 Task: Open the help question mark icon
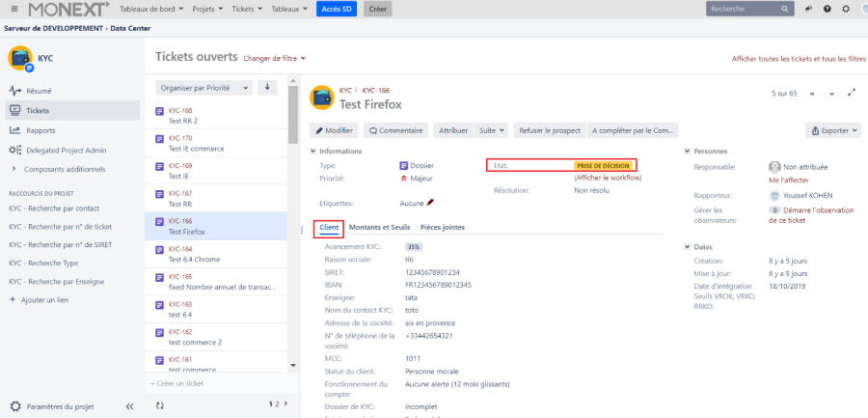pos(827,9)
